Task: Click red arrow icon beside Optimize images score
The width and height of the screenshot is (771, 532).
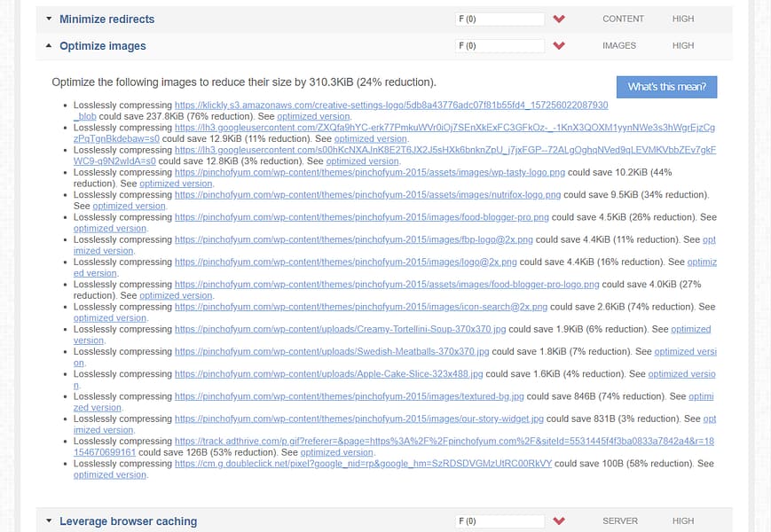Action: point(559,45)
